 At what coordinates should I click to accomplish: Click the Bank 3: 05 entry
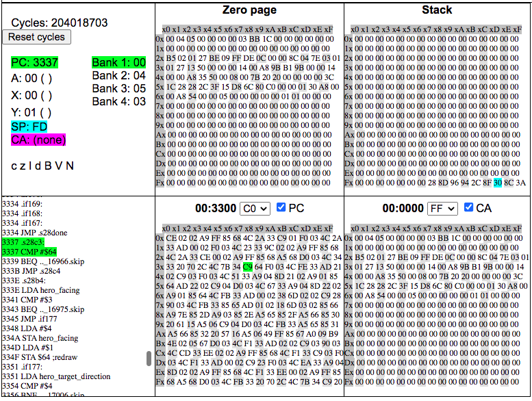118,88
